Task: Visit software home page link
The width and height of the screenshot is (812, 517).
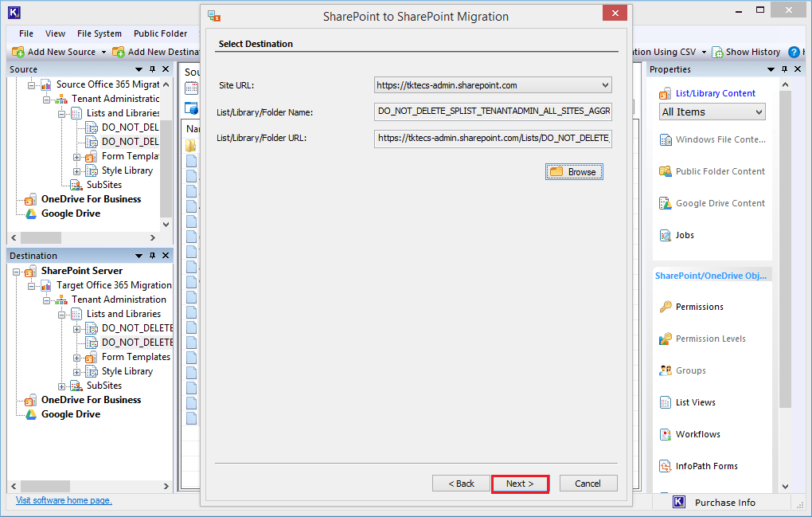Action: (x=64, y=500)
